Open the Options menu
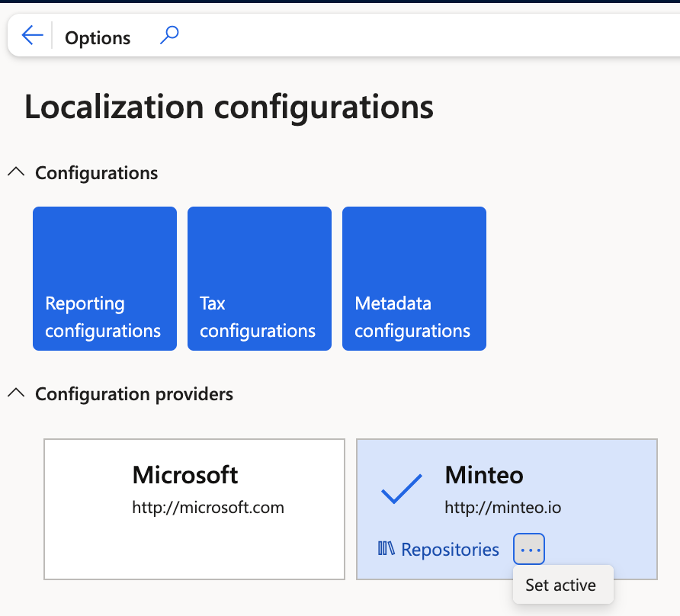The image size is (680, 616). point(98,37)
